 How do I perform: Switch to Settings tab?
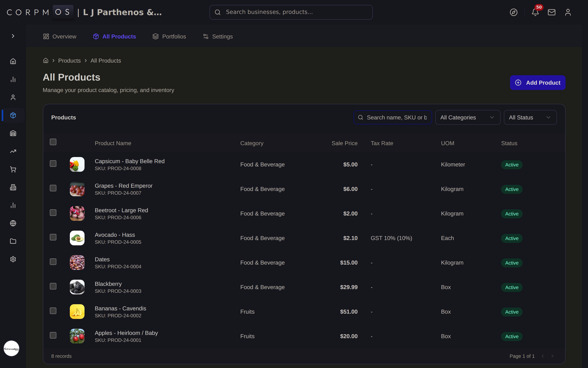[218, 37]
